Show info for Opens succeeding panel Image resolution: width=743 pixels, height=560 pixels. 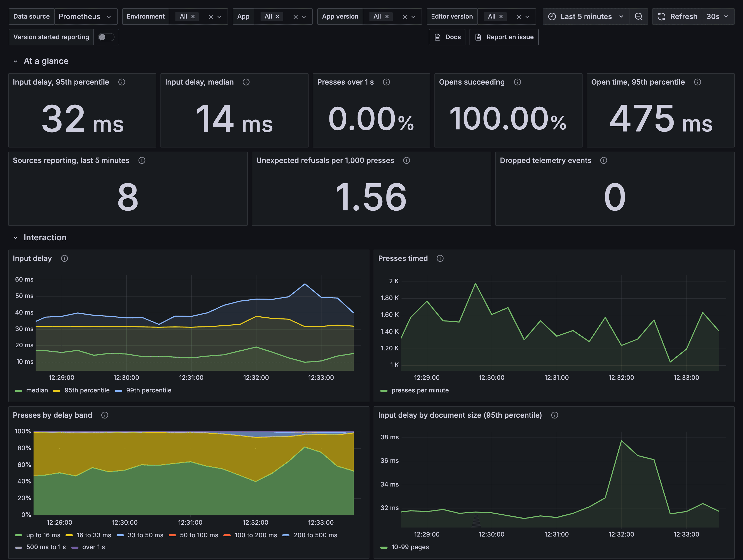[x=518, y=82]
